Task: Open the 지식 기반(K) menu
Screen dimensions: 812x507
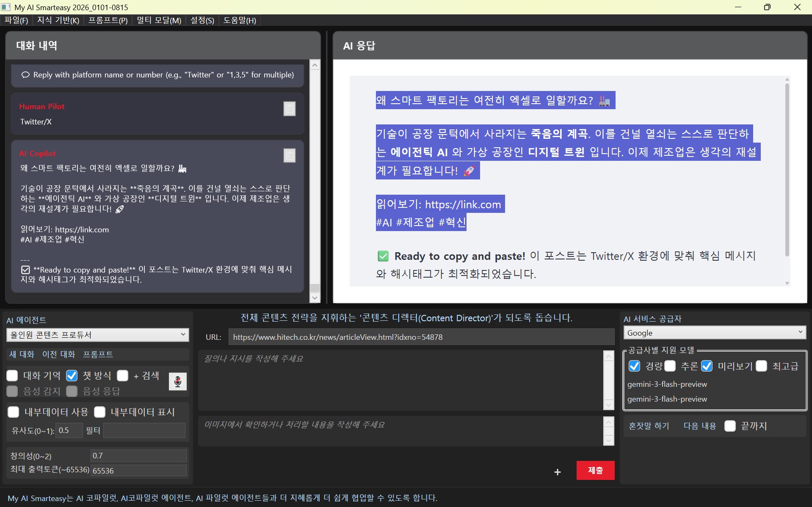Action: tap(58, 20)
